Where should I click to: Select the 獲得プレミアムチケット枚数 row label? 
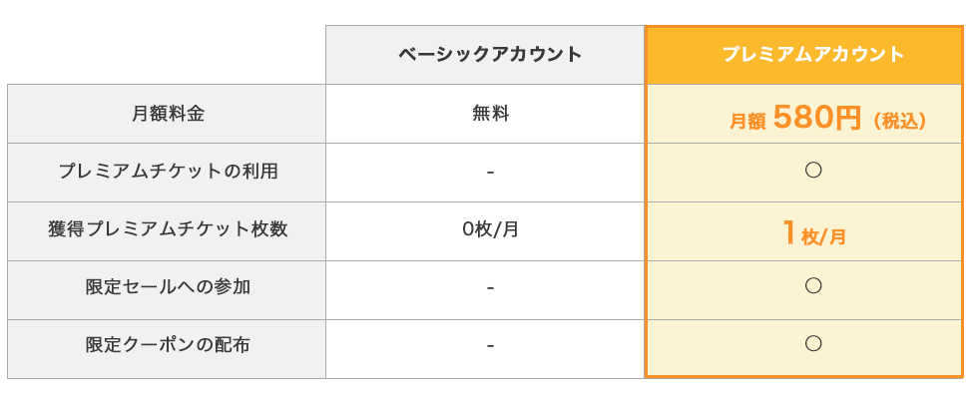[x=168, y=229]
